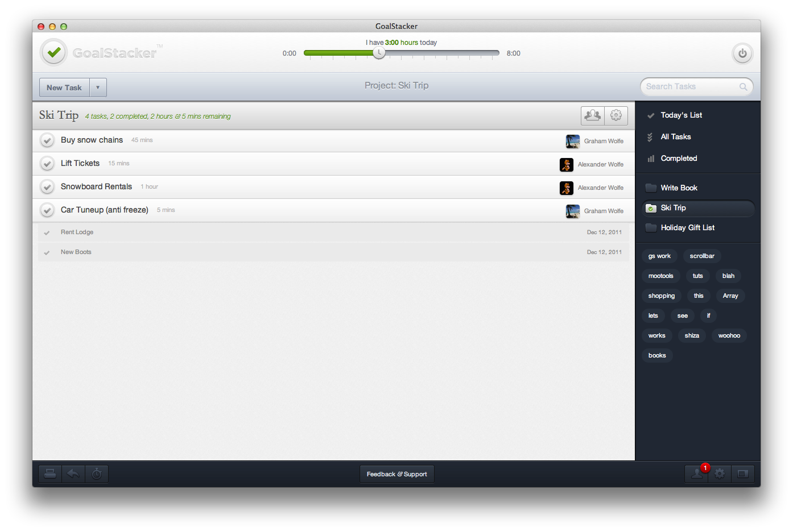Screen dimensions: 793x532
Task: Filter by the "tuts" tag
Action: (x=698, y=276)
